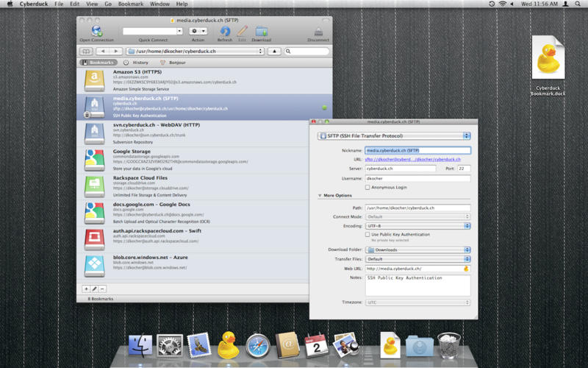Collapse the More Options disclosure triangle
The height and width of the screenshot is (368, 588).
pyautogui.click(x=320, y=196)
